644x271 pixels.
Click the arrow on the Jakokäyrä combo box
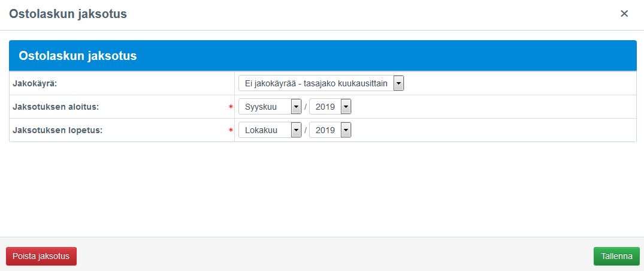click(x=399, y=83)
